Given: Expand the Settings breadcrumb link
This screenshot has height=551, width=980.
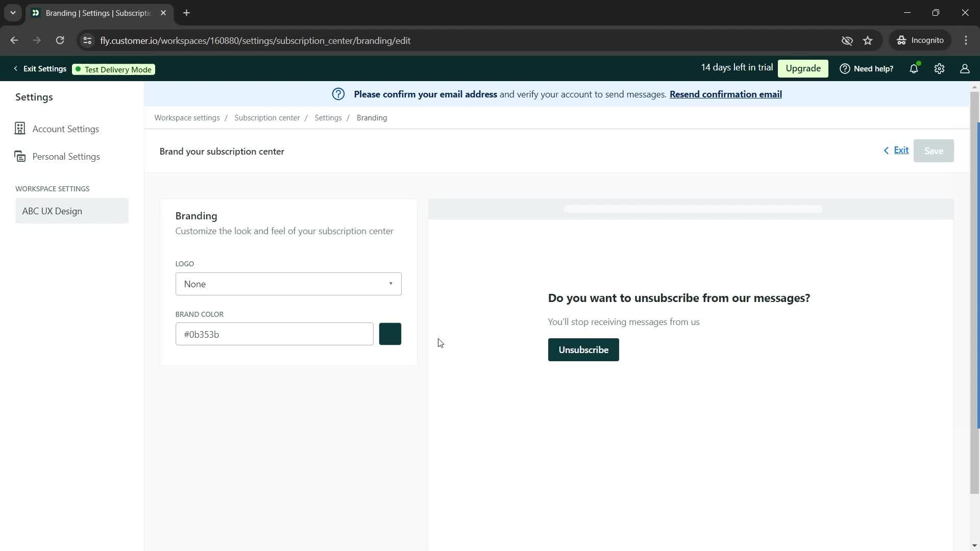Looking at the screenshot, I should tap(329, 118).
